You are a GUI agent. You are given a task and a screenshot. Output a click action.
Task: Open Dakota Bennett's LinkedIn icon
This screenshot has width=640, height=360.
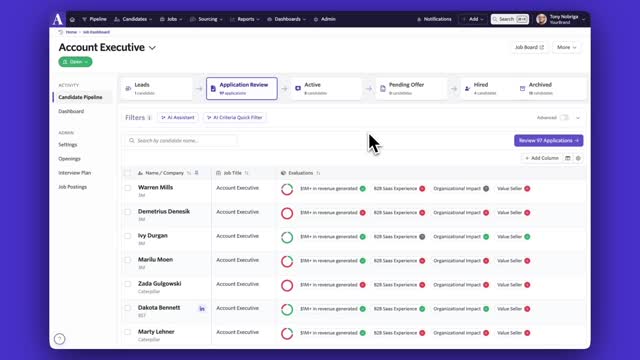click(x=202, y=309)
